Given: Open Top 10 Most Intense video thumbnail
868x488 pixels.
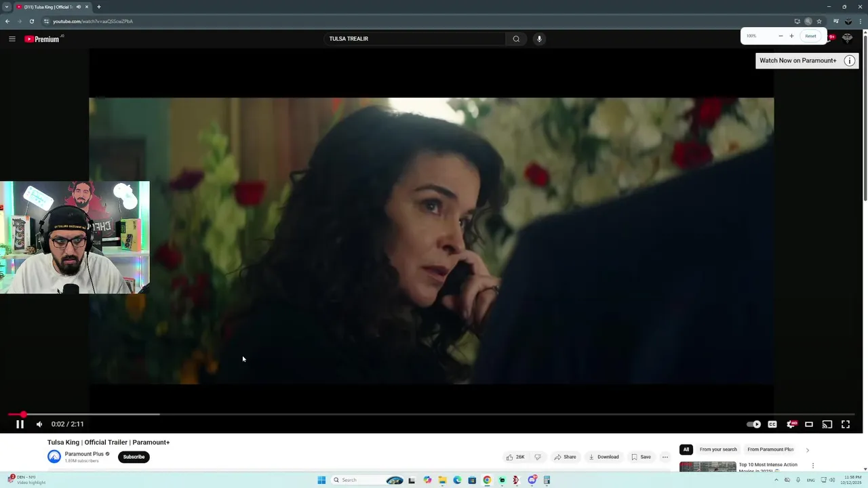Looking at the screenshot, I should (707, 467).
